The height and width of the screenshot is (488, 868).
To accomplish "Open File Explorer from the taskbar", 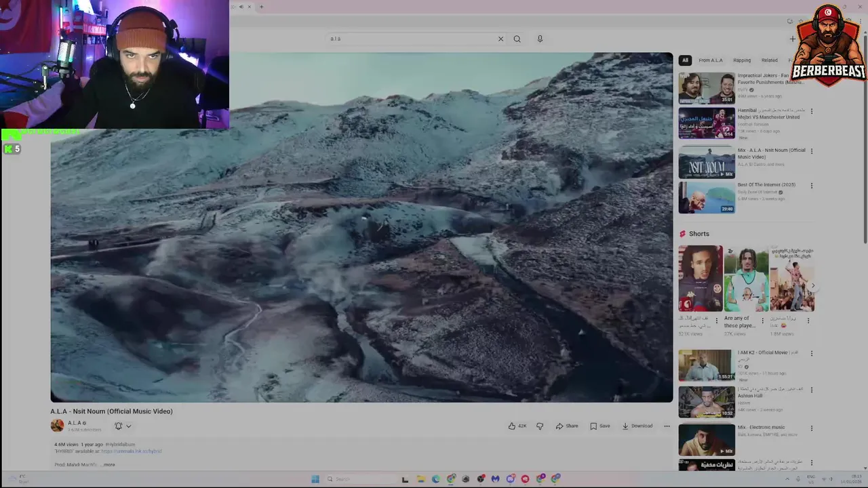I will pos(420,479).
